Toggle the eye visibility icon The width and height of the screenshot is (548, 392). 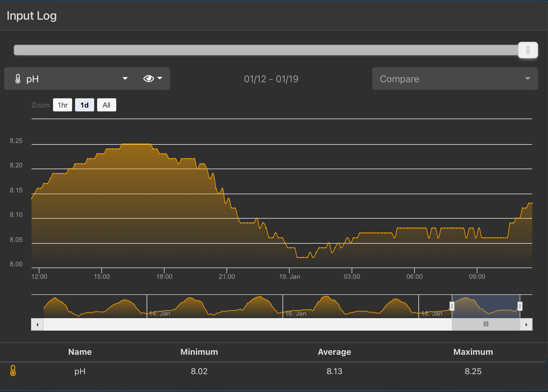(x=148, y=79)
